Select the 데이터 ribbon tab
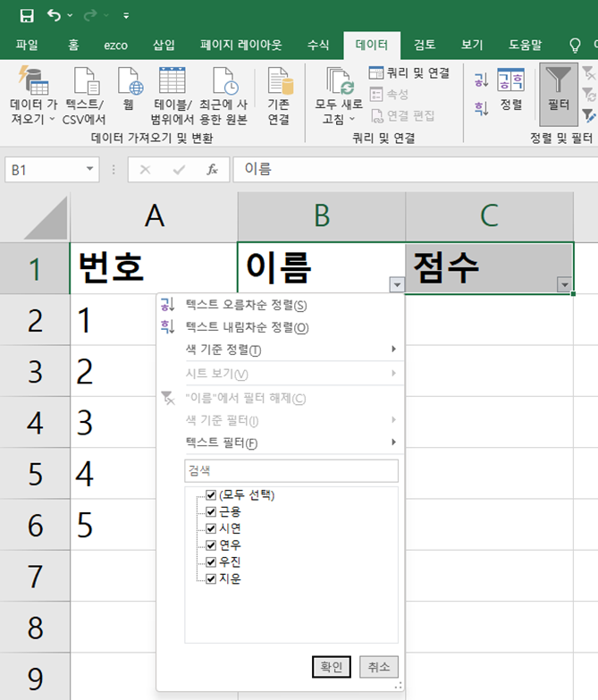Screen dimensions: 598x700 coord(372,45)
